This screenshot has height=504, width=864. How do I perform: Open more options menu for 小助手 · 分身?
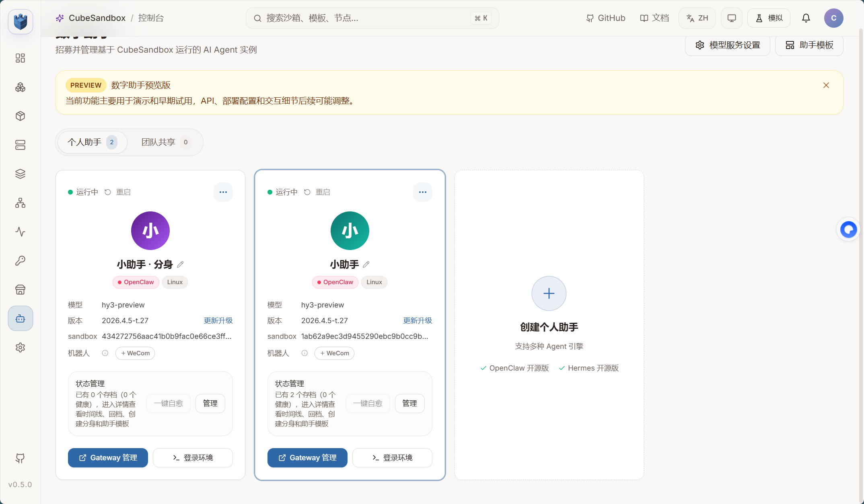(x=223, y=192)
